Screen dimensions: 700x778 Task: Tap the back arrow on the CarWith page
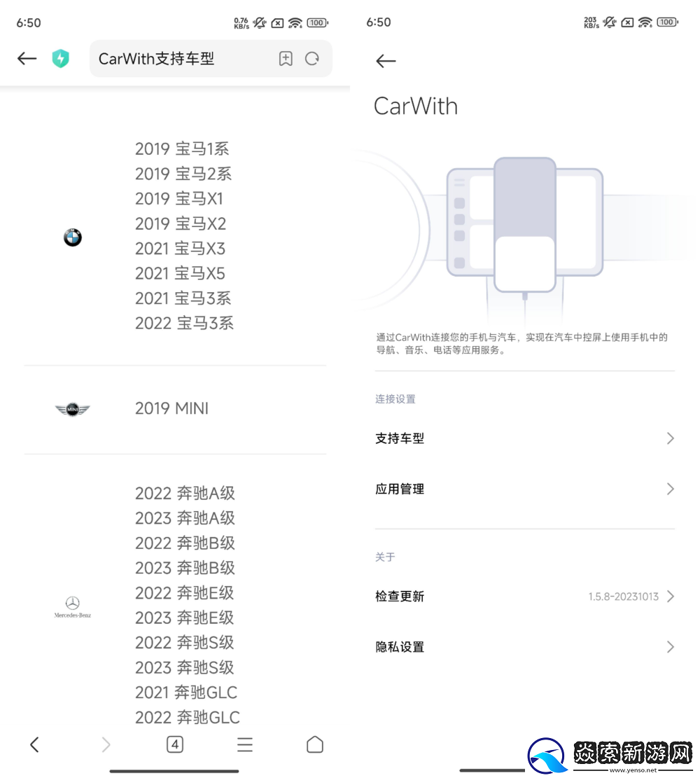(386, 61)
